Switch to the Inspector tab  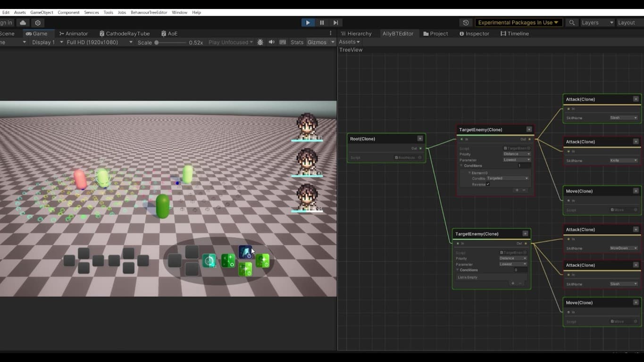[474, 33]
